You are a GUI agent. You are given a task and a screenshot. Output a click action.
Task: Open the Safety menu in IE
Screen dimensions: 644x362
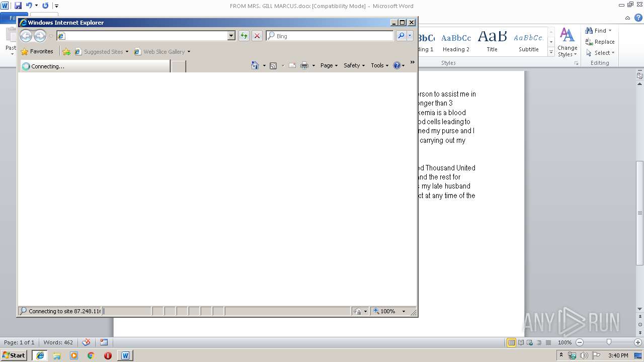tap(354, 65)
